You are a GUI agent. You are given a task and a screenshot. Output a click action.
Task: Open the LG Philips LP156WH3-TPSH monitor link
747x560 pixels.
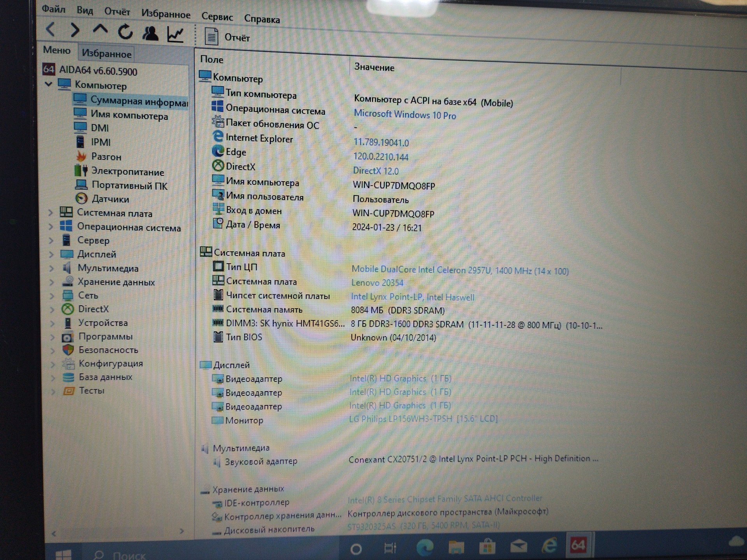423,419
